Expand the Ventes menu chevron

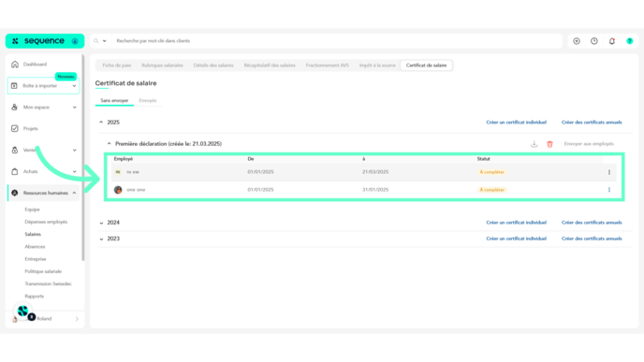click(x=74, y=151)
